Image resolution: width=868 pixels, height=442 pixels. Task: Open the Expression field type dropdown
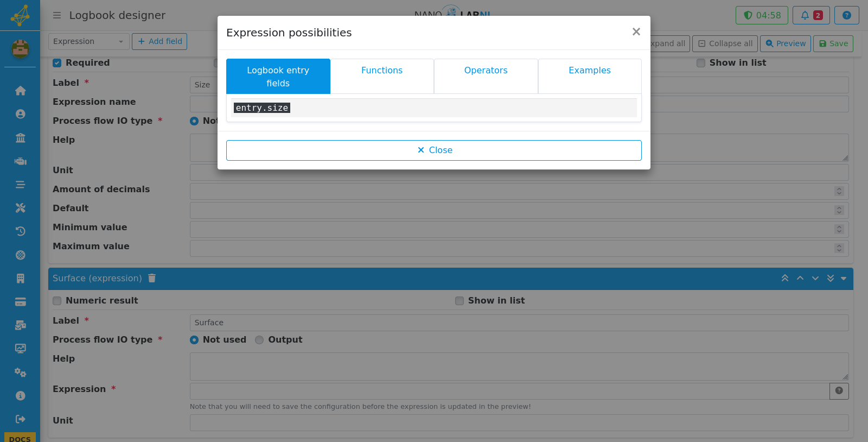coord(89,41)
